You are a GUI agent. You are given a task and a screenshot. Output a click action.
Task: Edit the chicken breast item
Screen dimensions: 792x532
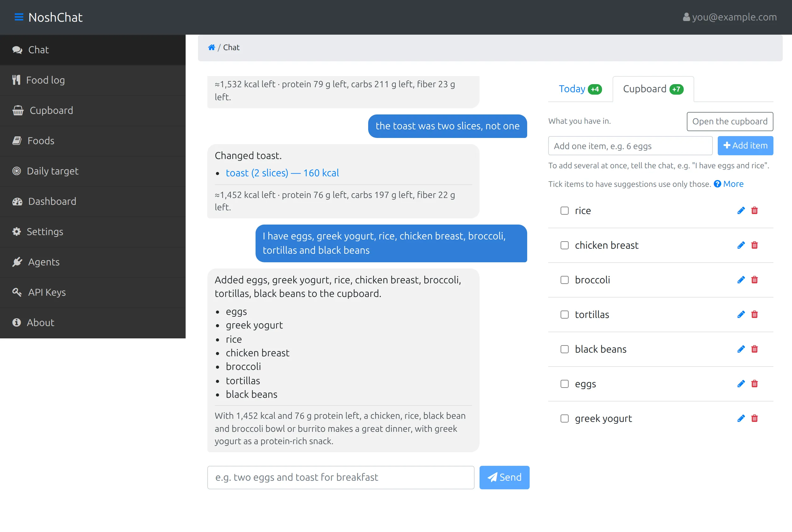click(x=741, y=245)
